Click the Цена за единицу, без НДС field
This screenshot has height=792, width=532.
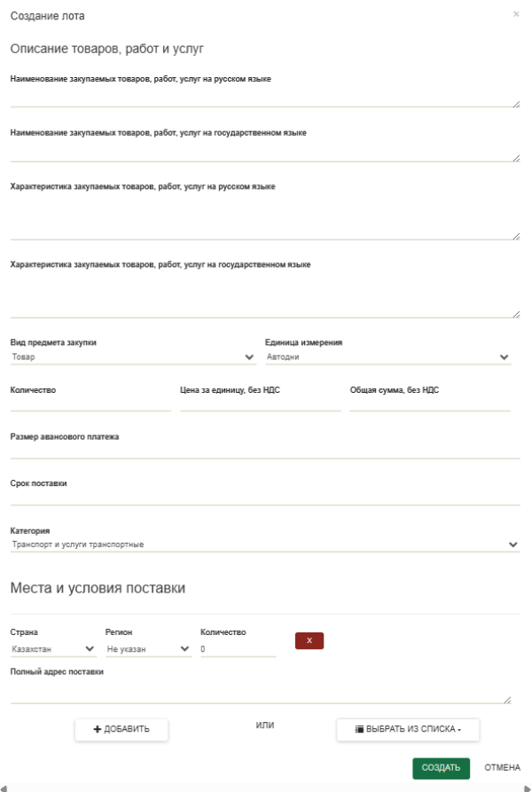260,404
